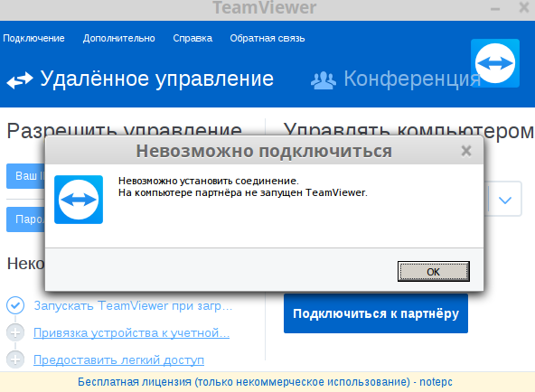Click plus icon beside Привязка устройства
The width and height of the screenshot is (535, 392).
point(15,332)
